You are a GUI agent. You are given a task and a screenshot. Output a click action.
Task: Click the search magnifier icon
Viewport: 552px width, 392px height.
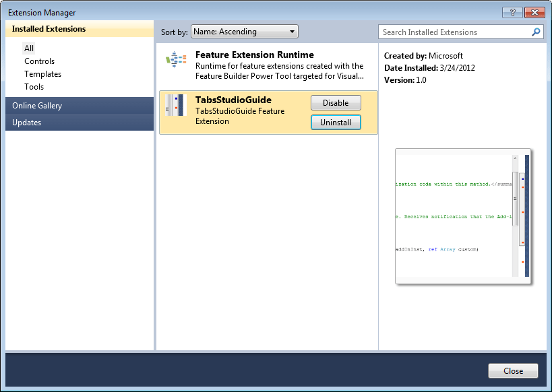click(x=536, y=32)
